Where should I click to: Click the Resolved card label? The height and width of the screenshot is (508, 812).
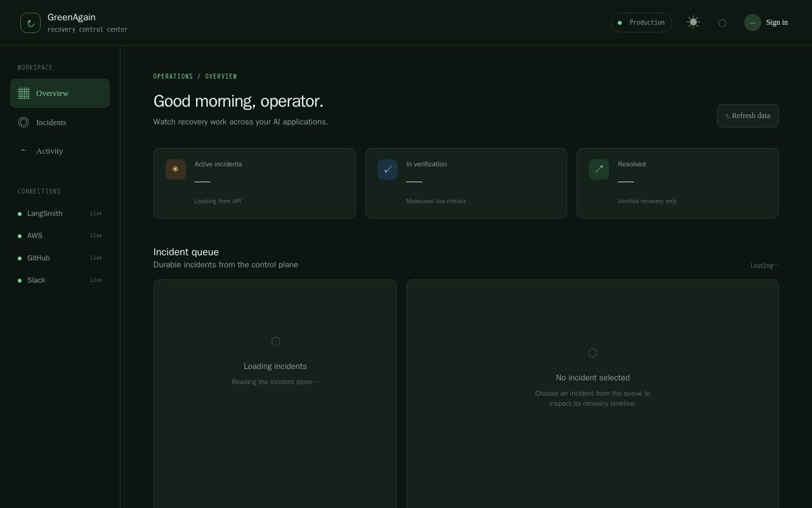[x=632, y=164]
